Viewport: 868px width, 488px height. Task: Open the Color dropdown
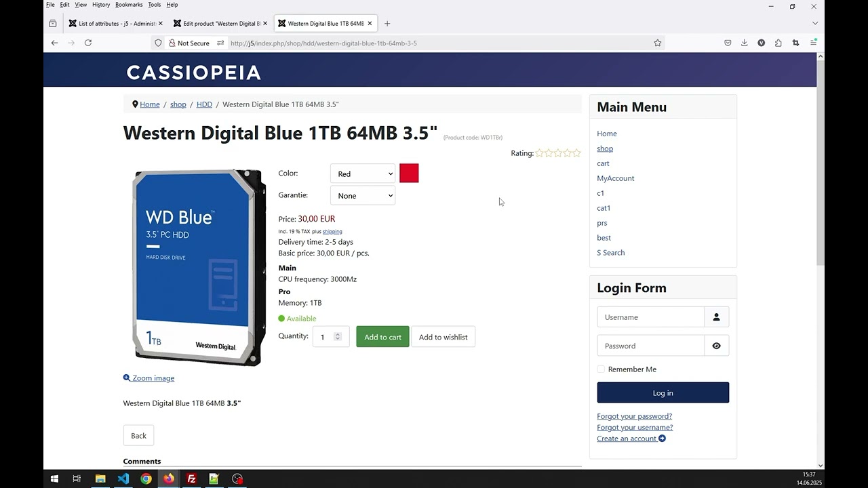point(363,174)
